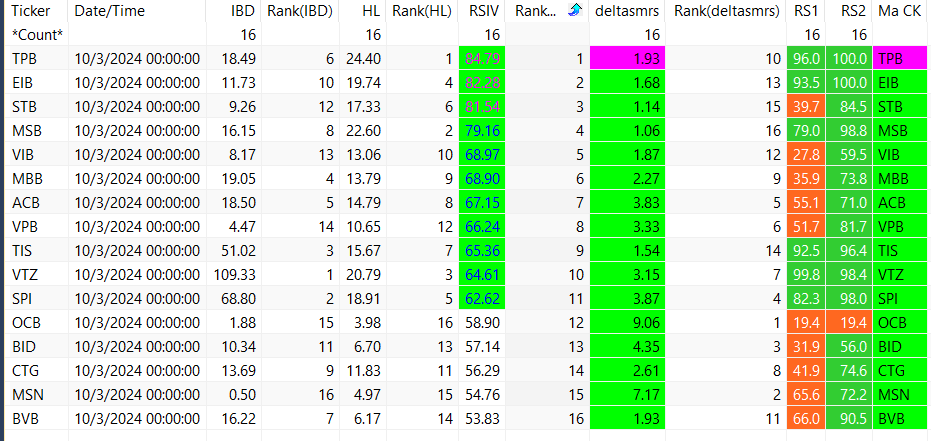Click RSIV value 53.83
The image size is (931, 441).
click(482, 418)
